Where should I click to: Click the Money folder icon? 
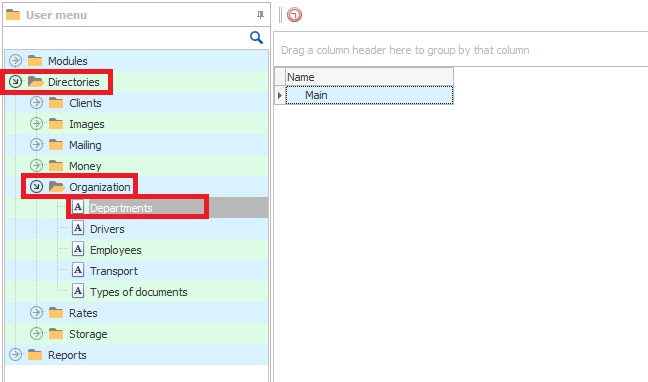pyautogui.click(x=56, y=166)
